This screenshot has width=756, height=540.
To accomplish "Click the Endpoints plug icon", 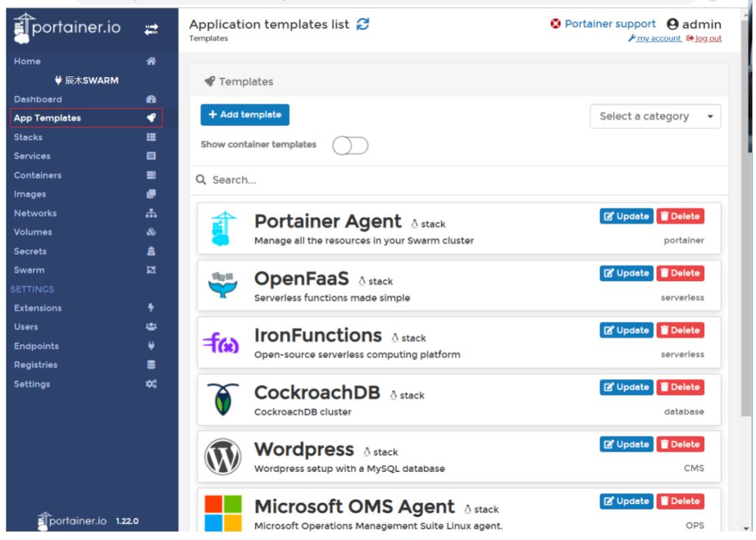I will (x=151, y=346).
